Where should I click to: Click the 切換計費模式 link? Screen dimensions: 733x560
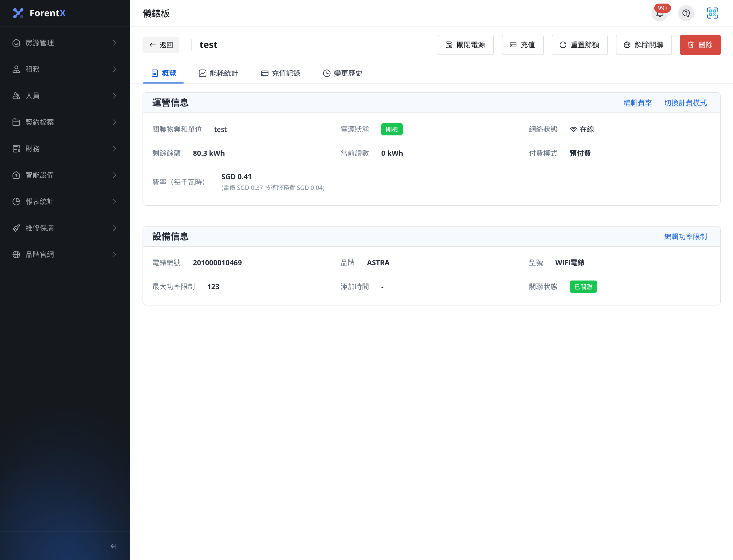[x=685, y=103]
